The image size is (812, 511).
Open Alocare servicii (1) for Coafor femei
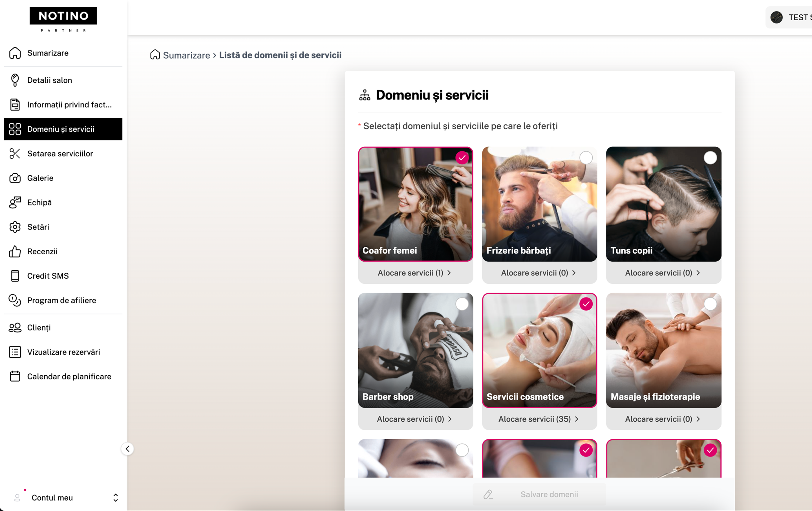415,273
